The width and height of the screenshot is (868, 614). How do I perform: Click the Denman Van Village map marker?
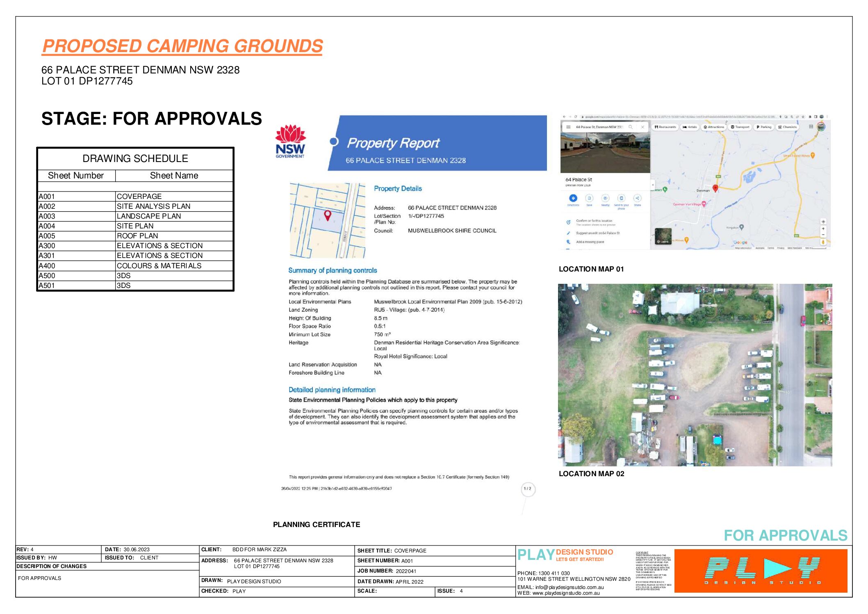tap(704, 204)
